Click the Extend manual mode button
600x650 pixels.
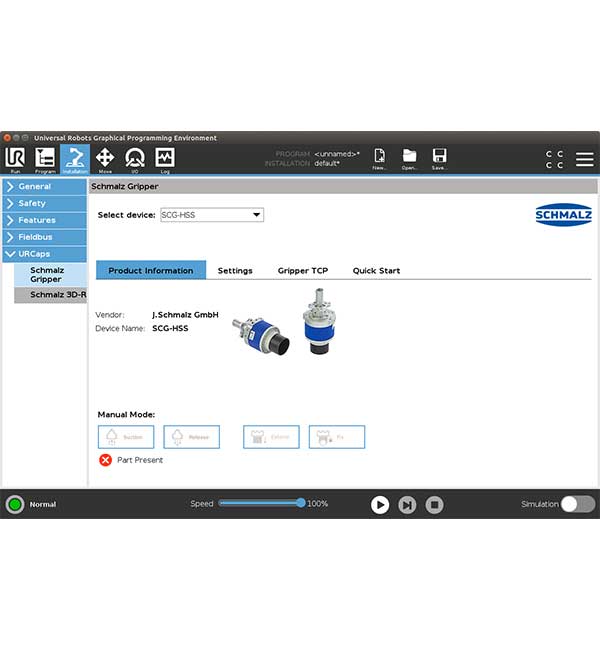[271, 437]
